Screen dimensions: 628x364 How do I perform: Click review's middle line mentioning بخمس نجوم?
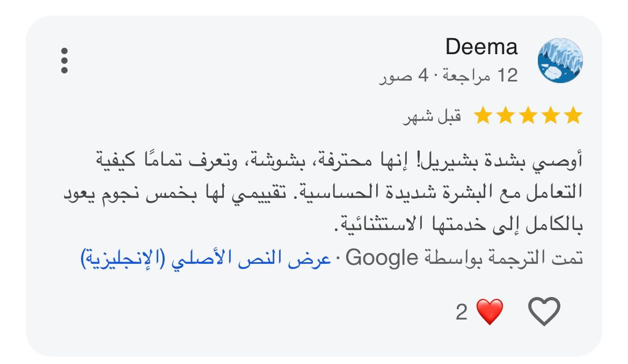tap(323, 192)
